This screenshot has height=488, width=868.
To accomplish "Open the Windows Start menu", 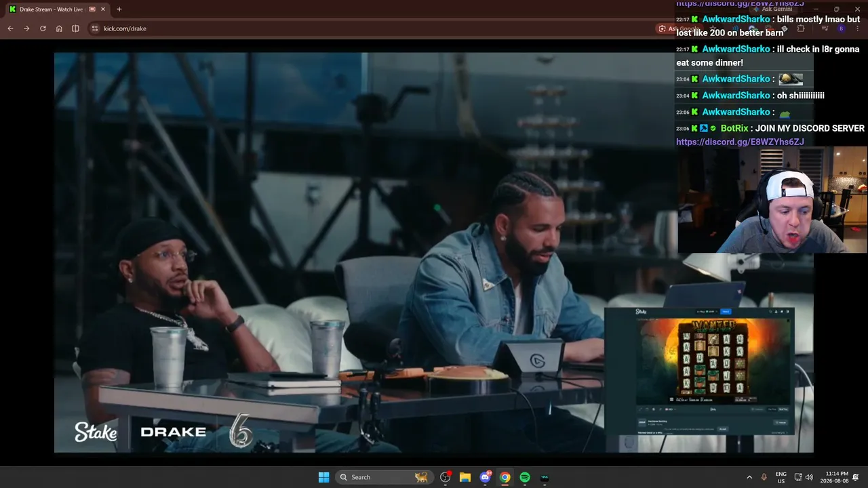I will click(x=323, y=477).
